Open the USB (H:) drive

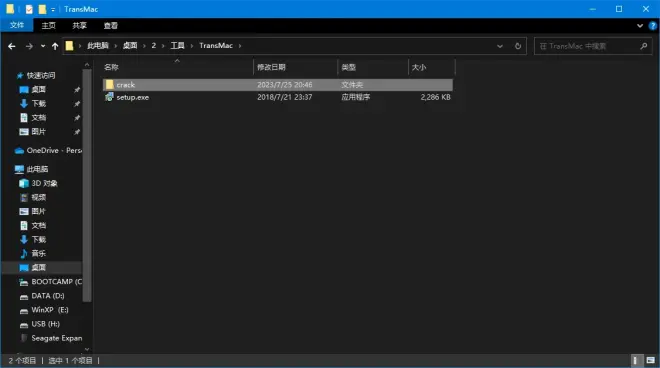coord(45,324)
